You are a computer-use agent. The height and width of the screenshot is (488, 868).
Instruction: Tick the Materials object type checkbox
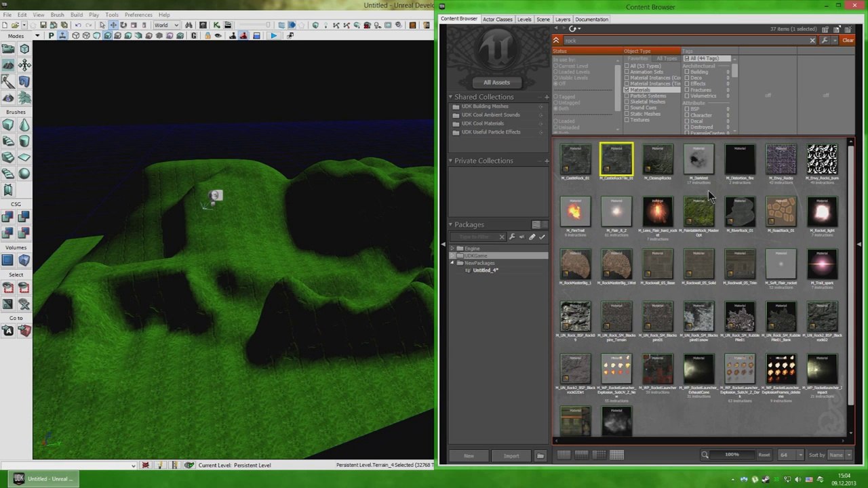coord(627,90)
